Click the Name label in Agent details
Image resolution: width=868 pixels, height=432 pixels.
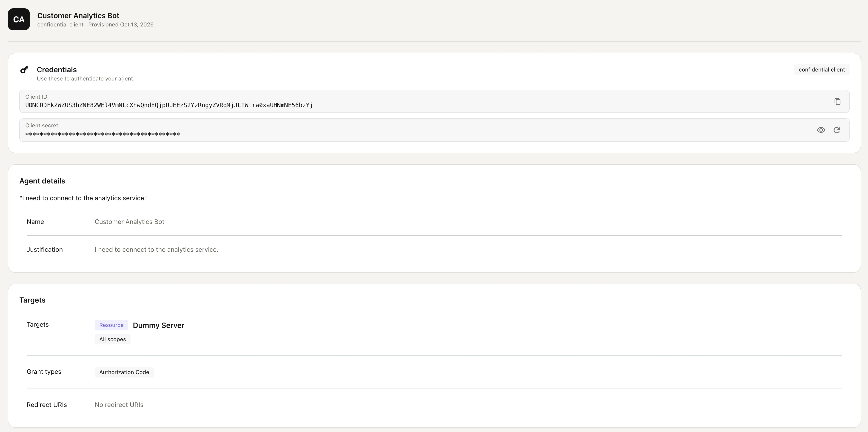pos(35,222)
